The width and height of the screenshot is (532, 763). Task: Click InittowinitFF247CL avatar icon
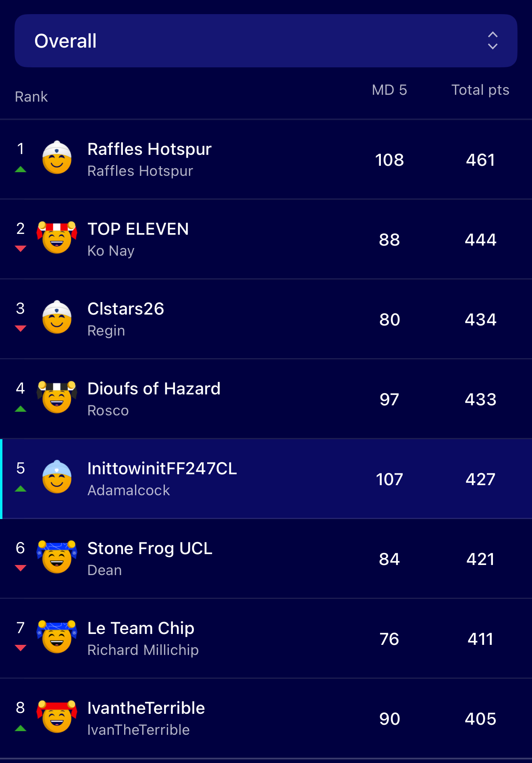57,477
